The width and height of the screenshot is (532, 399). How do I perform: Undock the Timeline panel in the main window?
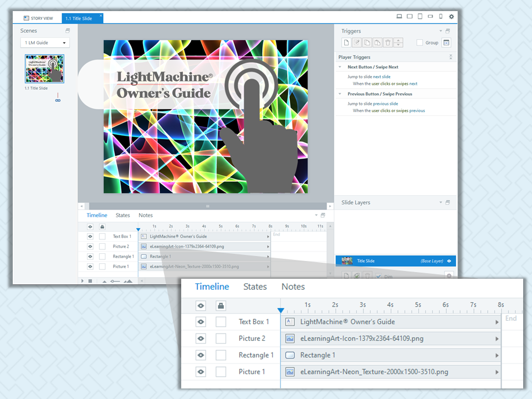click(323, 215)
